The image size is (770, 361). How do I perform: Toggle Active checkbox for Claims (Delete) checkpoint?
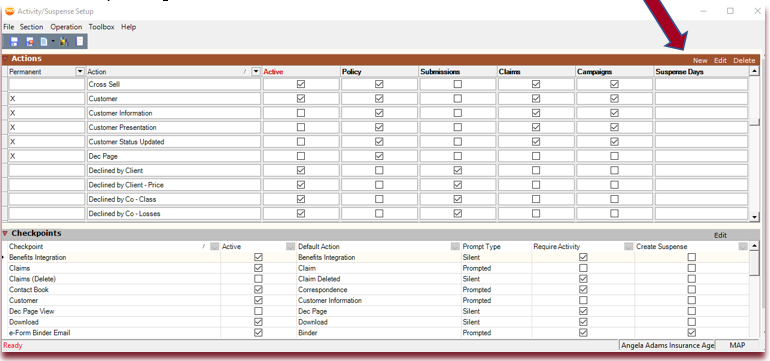pos(258,279)
